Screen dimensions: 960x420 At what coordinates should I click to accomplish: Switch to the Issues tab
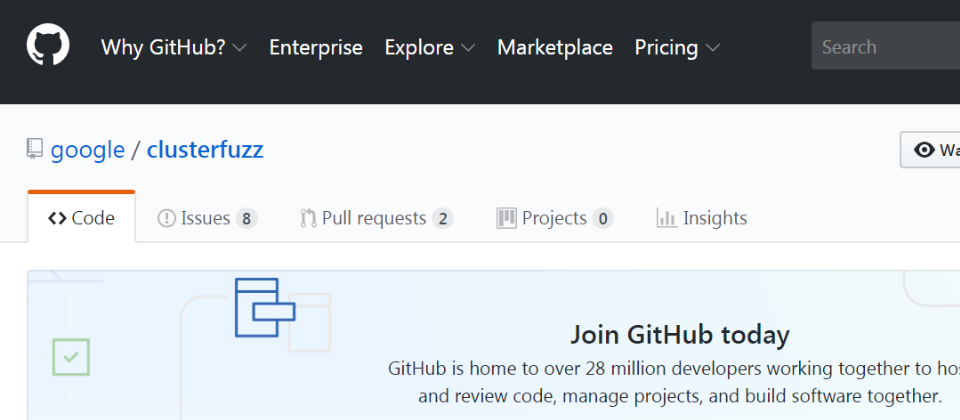[x=208, y=218]
